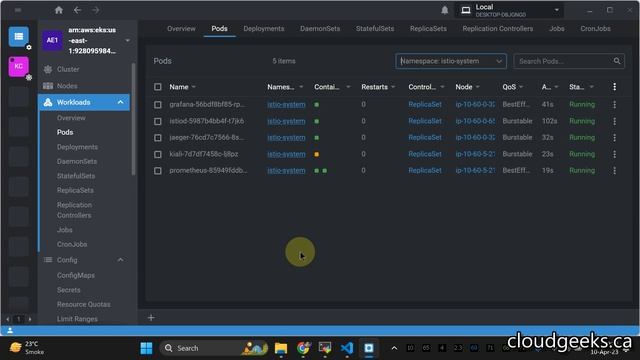
Task: Open node link in jaeger row
Action: [475, 138]
